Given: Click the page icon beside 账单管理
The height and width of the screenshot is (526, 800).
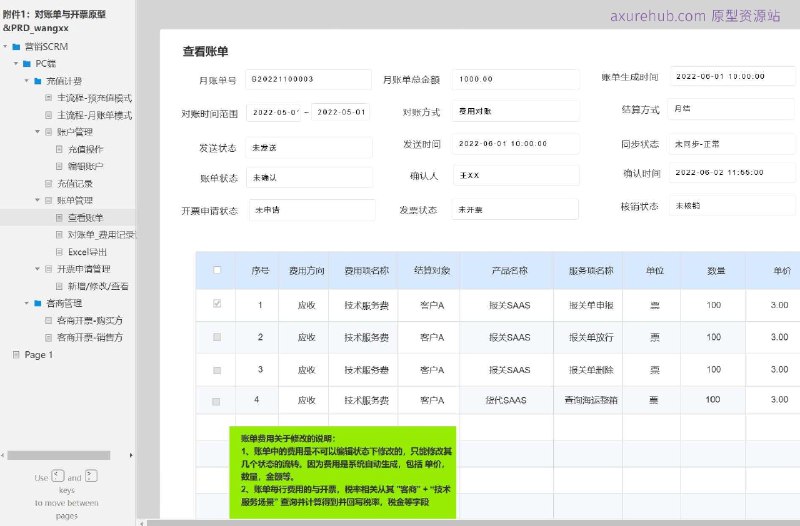Looking at the screenshot, I should pyautogui.click(x=48, y=201).
